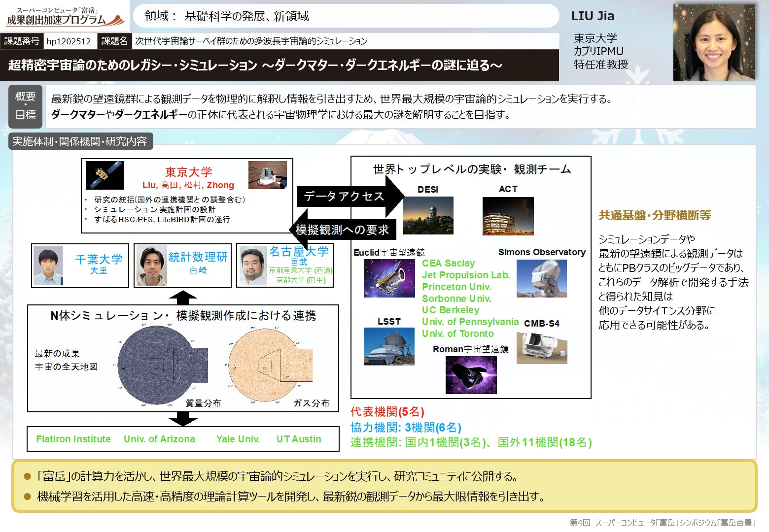Click Sorbonne Univ. text

tap(456, 299)
